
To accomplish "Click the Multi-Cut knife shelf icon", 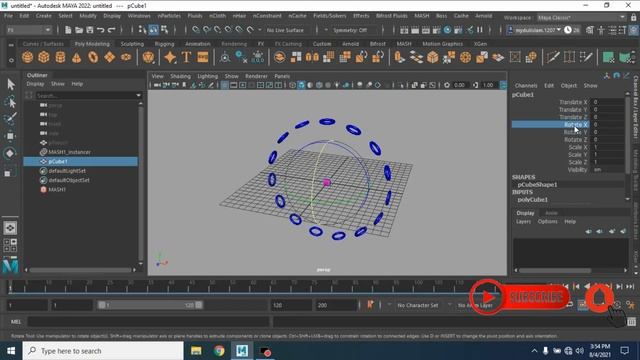I will 553,57.
